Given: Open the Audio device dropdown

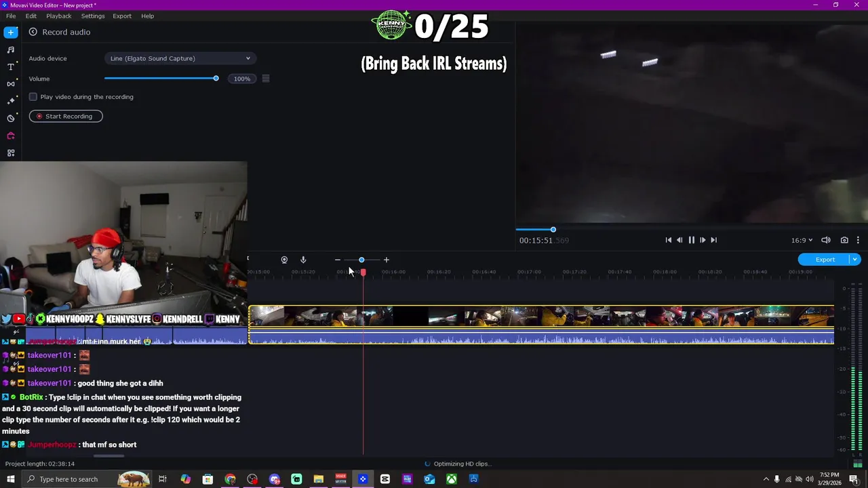Looking at the screenshot, I should pos(180,58).
